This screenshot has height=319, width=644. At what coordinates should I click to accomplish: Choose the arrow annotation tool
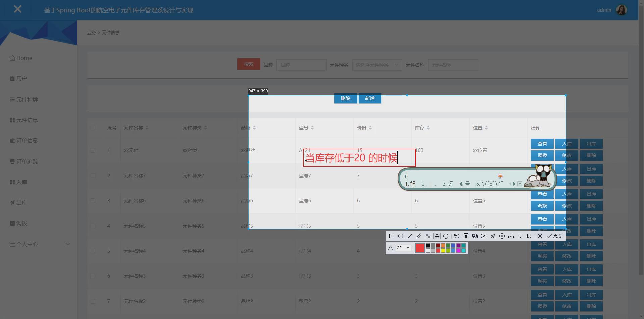pos(410,236)
